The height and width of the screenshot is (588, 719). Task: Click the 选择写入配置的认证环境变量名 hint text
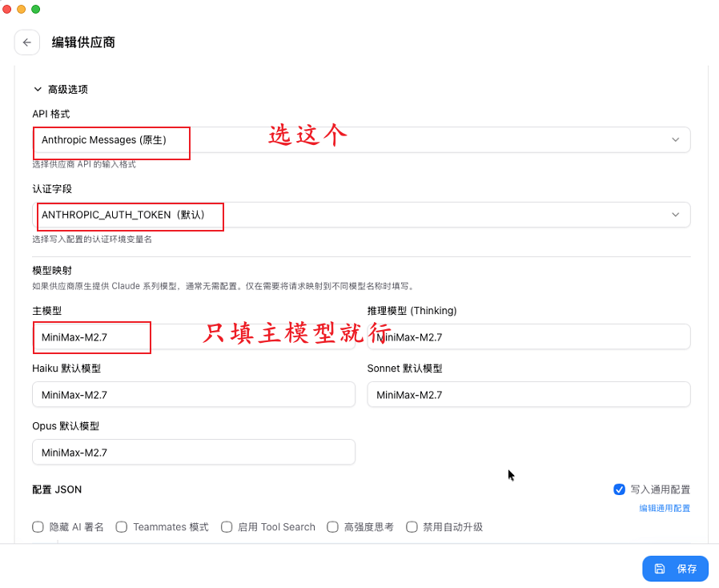click(x=92, y=239)
